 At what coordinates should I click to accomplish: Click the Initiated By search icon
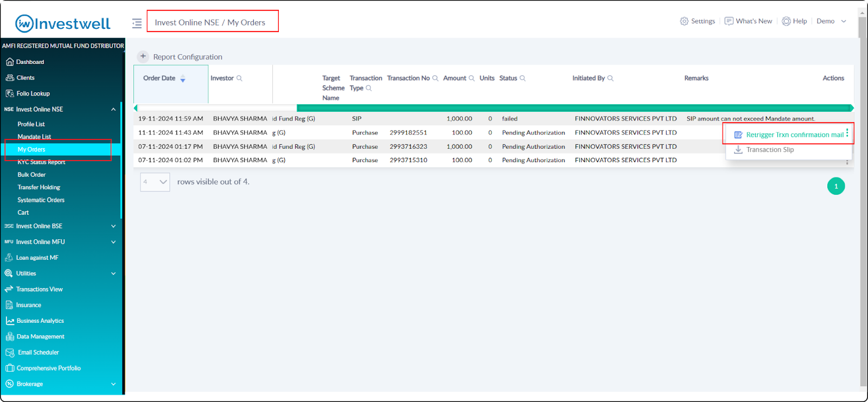click(610, 78)
